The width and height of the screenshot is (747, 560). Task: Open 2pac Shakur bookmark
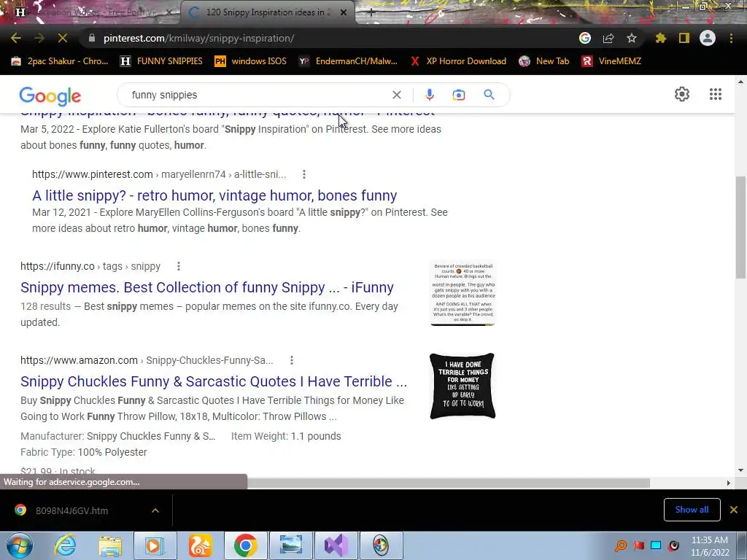point(60,61)
